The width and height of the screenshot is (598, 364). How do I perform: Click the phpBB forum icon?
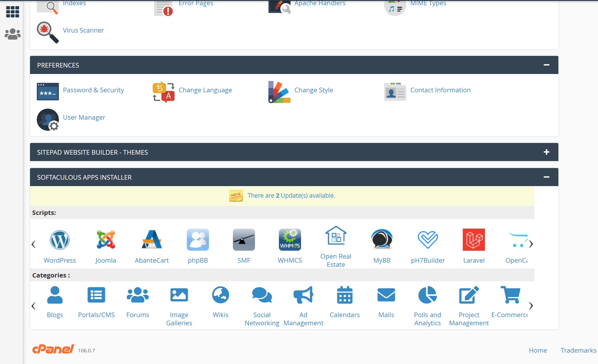coord(198,240)
